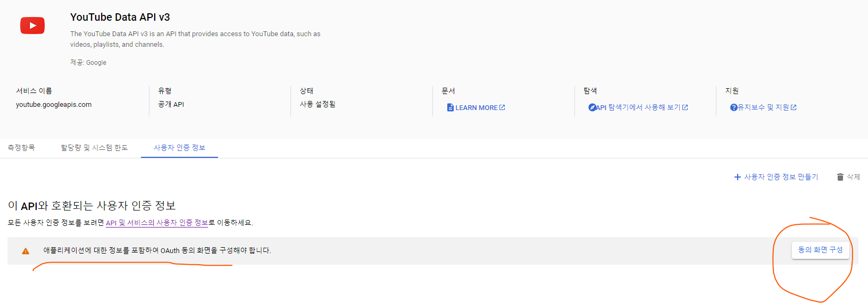Image resolution: width=868 pixels, height=303 pixels.
Task: Click the OAuth 동의 화면 warning message
Action: (157, 250)
